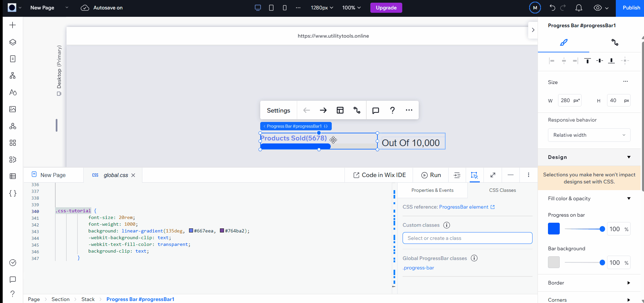
Task: Open the Site styles typography icon
Action: (12, 92)
